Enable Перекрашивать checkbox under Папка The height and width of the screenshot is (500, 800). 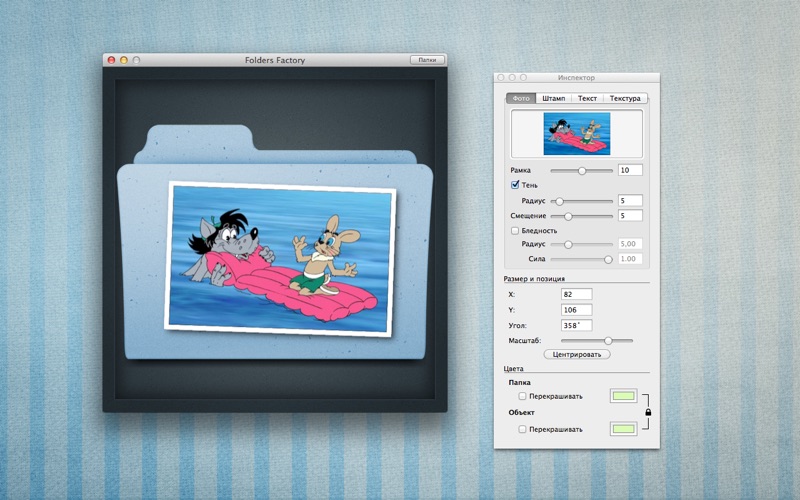[522, 396]
